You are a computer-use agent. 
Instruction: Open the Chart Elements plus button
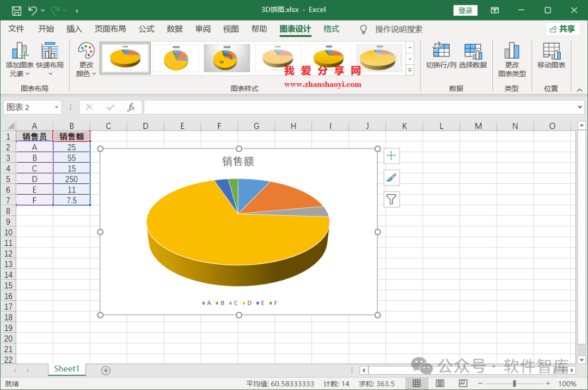click(x=391, y=156)
